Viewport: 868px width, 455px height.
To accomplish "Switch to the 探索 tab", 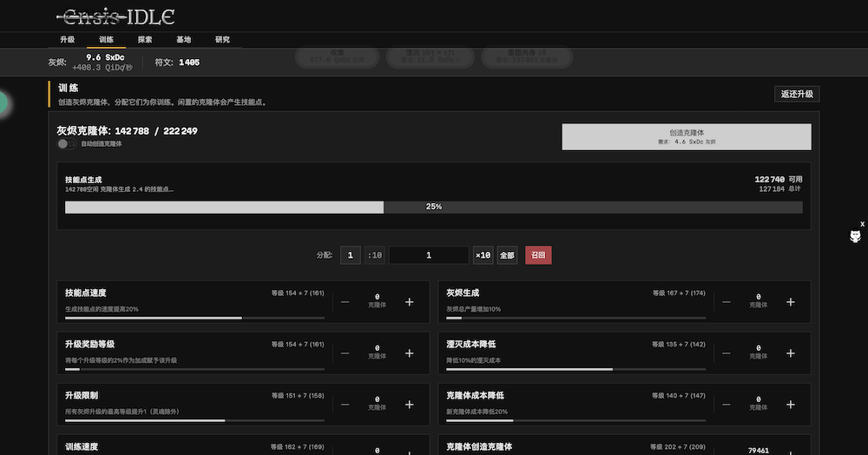I will 145,40.
